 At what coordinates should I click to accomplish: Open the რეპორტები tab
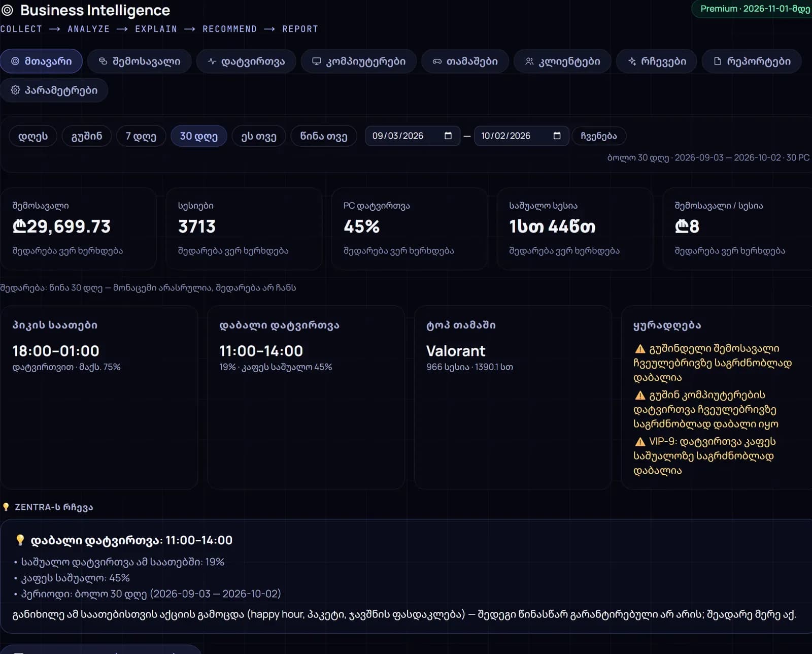pos(752,61)
